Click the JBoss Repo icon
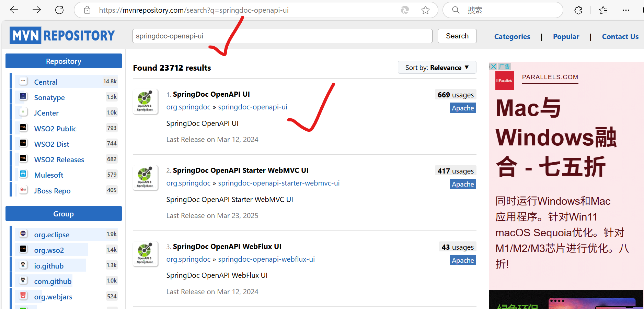Screen dimensions: 644x309 click(23, 189)
